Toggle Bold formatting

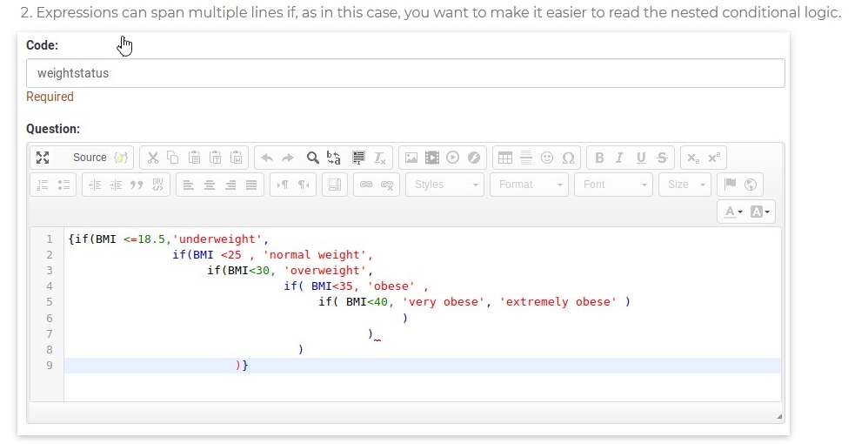pyautogui.click(x=598, y=158)
